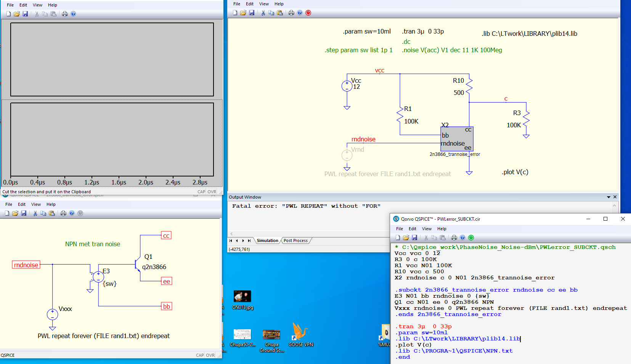Toggle OVR overwrite mode indicator

pyautogui.click(x=212, y=192)
